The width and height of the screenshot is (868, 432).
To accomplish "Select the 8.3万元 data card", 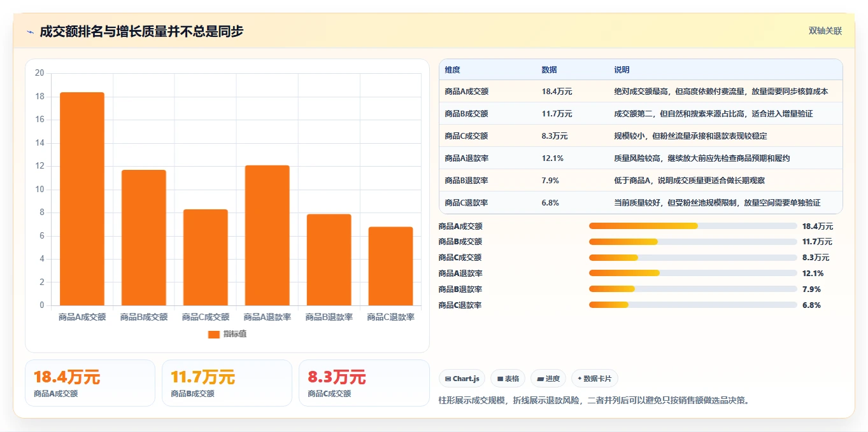I will click(x=364, y=383).
